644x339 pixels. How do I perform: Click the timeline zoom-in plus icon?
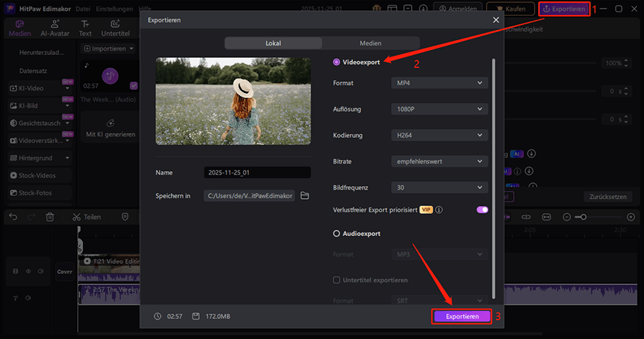pyautogui.click(x=630, y=217)
